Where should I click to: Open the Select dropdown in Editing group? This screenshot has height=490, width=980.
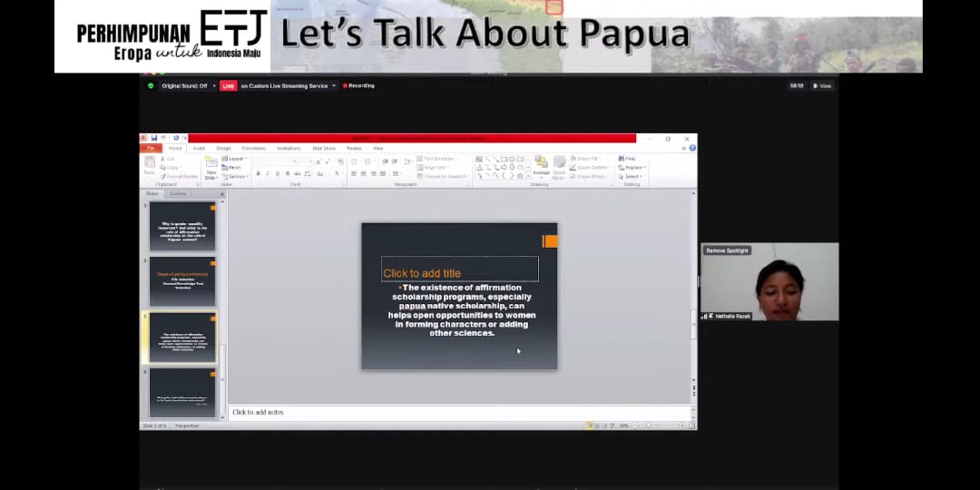coord(632,176)
